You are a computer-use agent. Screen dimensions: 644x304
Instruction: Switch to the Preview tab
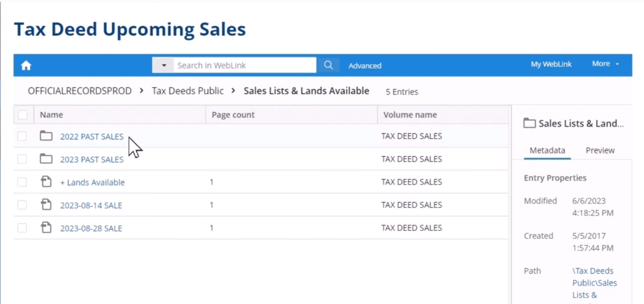click(x=600, y=150)
